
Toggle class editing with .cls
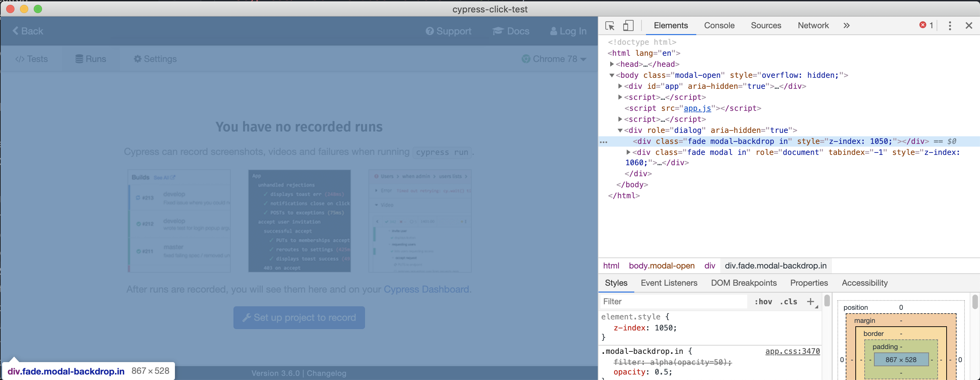788,301
